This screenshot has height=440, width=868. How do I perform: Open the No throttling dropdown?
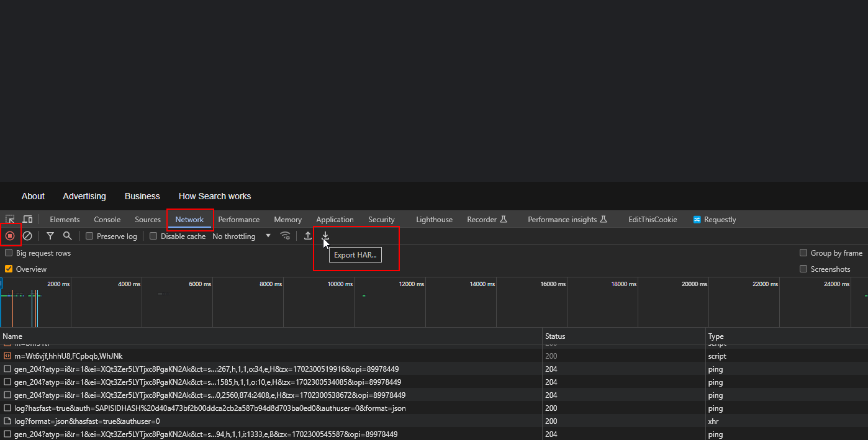point(242,236)
